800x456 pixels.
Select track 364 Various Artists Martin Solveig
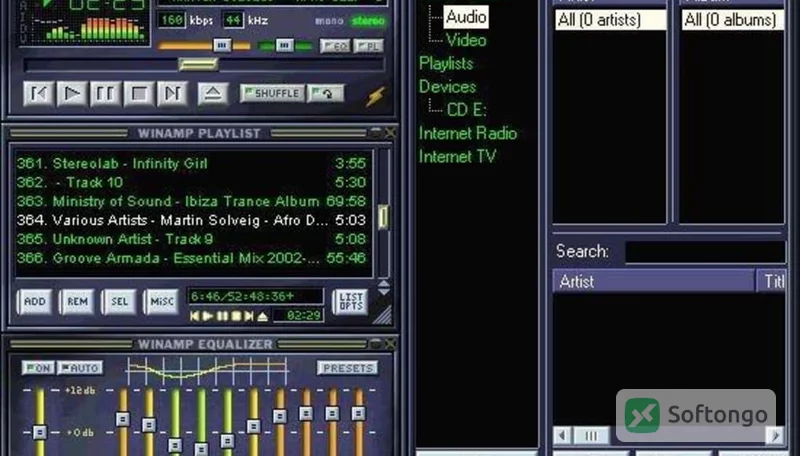tap(191, 220)
